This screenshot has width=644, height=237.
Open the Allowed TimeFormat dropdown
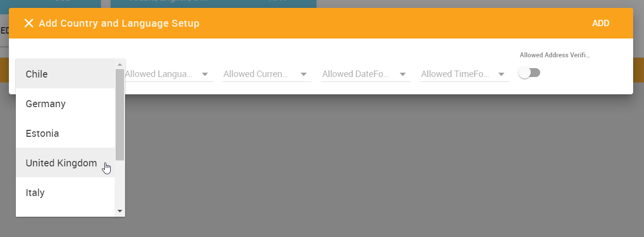465,74
